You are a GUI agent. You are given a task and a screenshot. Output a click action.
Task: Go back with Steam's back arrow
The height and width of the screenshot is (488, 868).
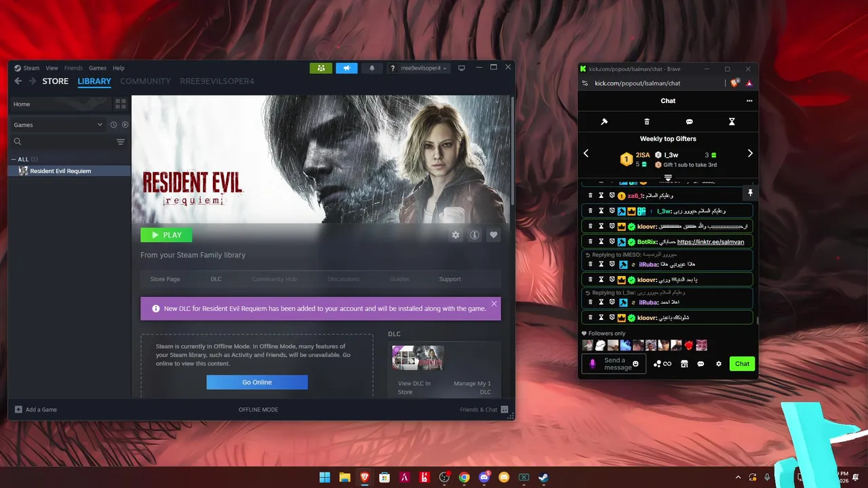[18, 81]
